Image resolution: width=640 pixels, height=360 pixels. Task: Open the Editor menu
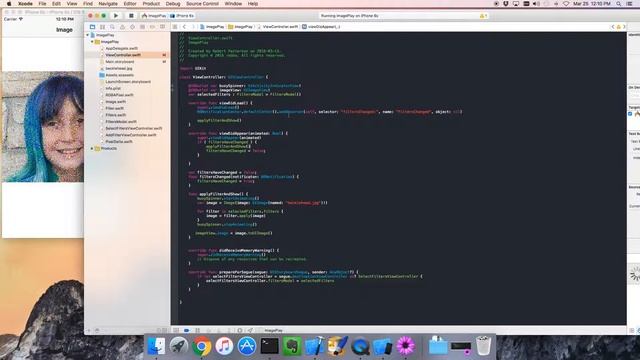pyautogui.click(x=130, y=4)
